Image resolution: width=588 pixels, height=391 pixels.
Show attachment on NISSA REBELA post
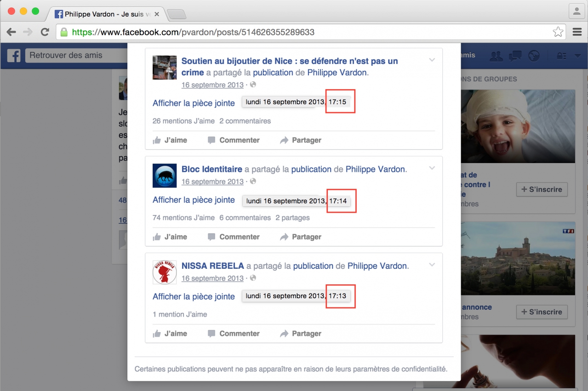tap(194, 296)
